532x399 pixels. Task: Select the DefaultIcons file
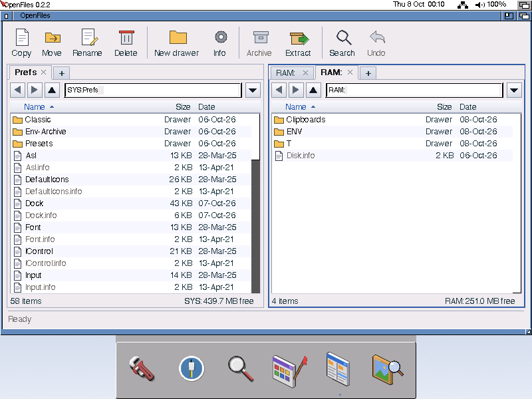131,180
